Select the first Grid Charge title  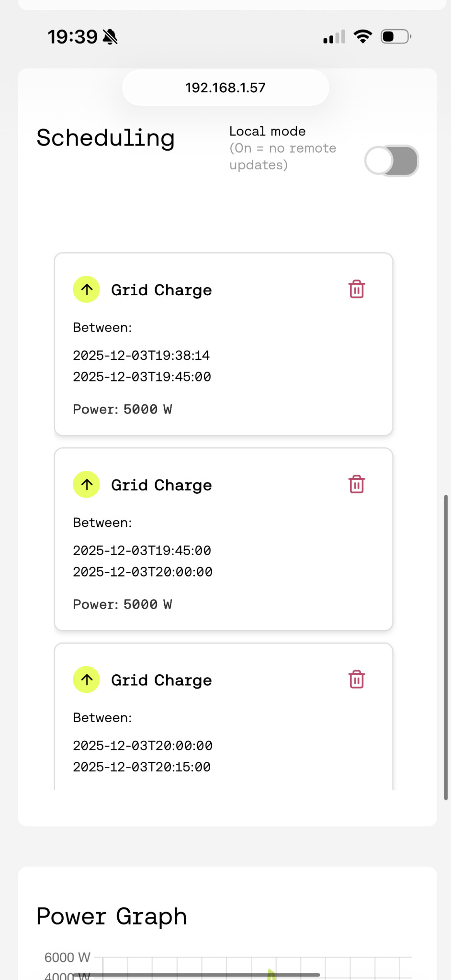[161, 290]
